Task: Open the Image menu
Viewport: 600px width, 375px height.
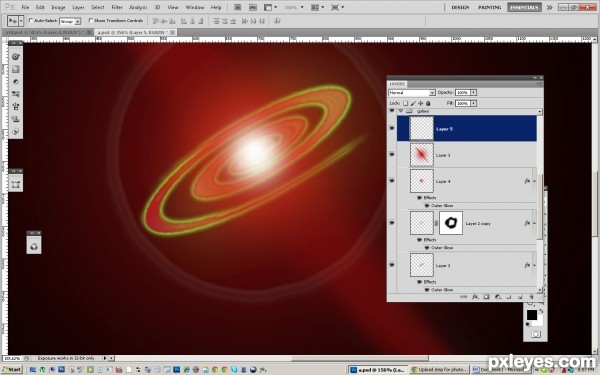Action: (x=58, y=7)
